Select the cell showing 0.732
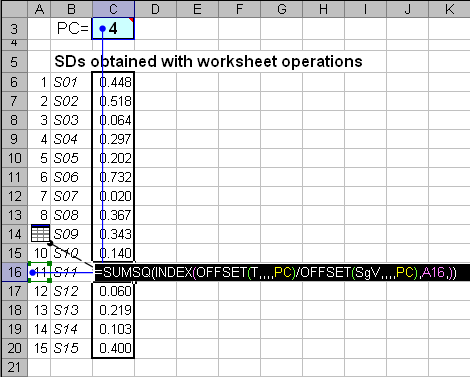The width and height of the screenshot is (470, 377). [113, 177]
